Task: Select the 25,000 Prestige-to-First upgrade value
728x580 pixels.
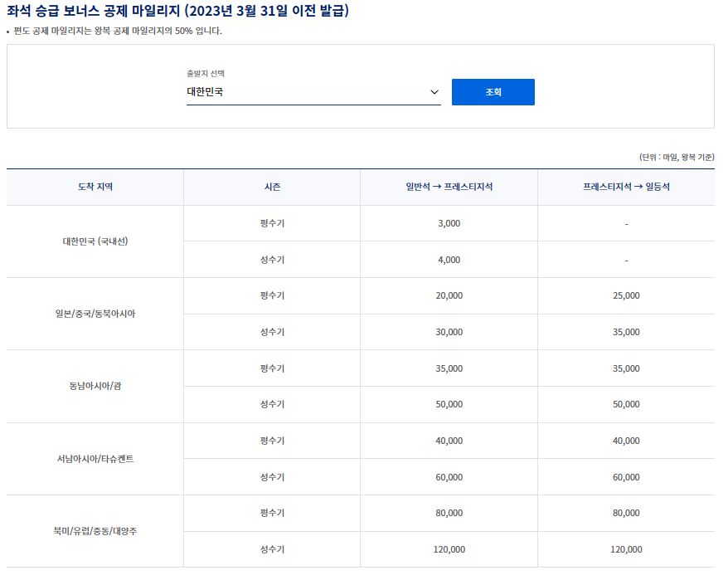Action: (x=628, y=295)
